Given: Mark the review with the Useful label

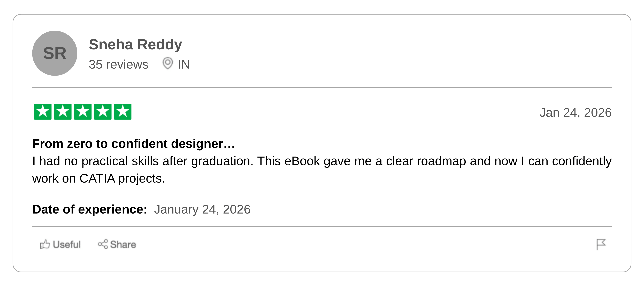Looking at the screenshot, I should pyautogui.click(x=67, y=245).
